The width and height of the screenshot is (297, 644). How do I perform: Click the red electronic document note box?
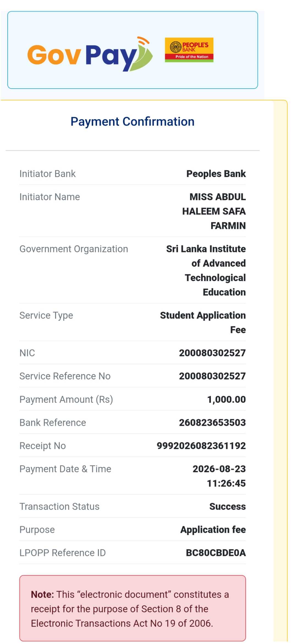133,608
